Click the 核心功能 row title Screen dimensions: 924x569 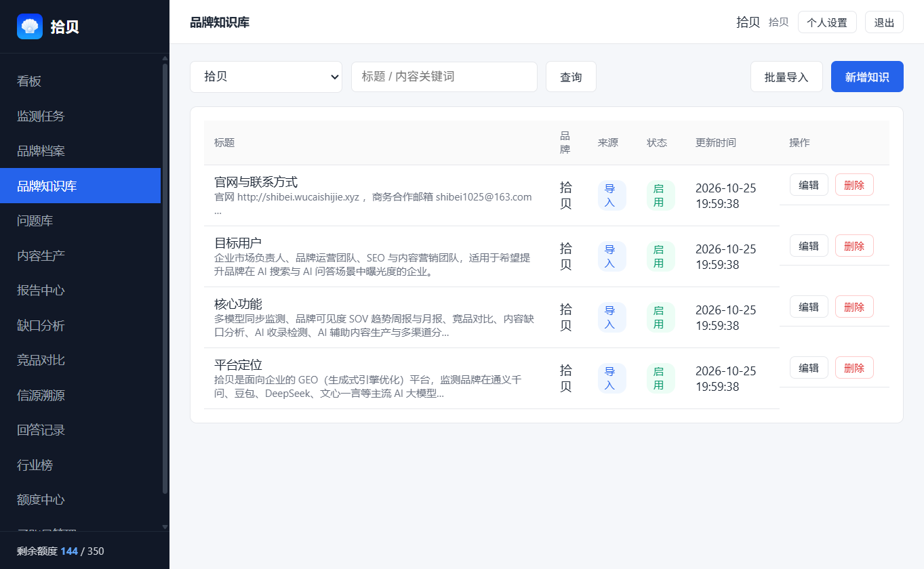tap(238, 304)
